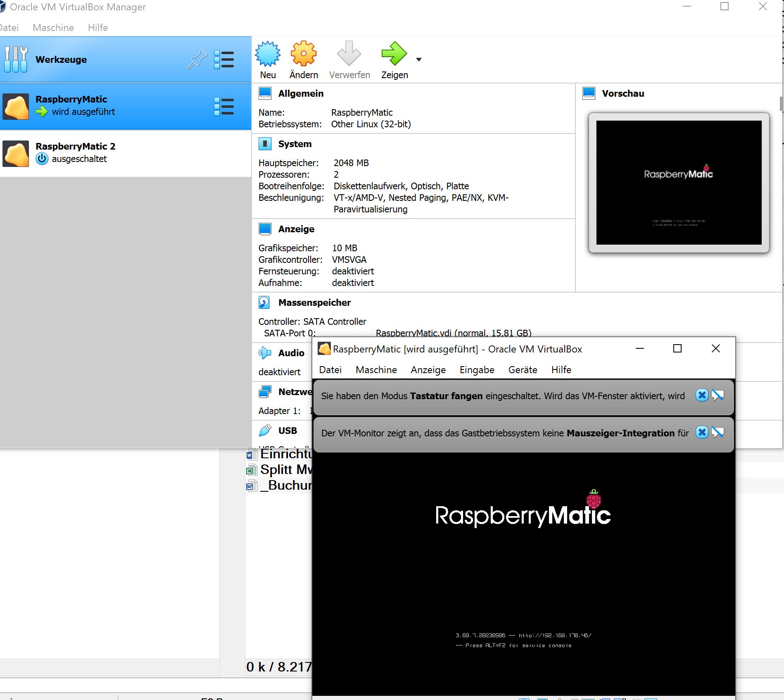The width and height of the screenshot is (784, 700).
Task: Dismiss the Mauszeiger-Integration notification
Action: point(702,433)
